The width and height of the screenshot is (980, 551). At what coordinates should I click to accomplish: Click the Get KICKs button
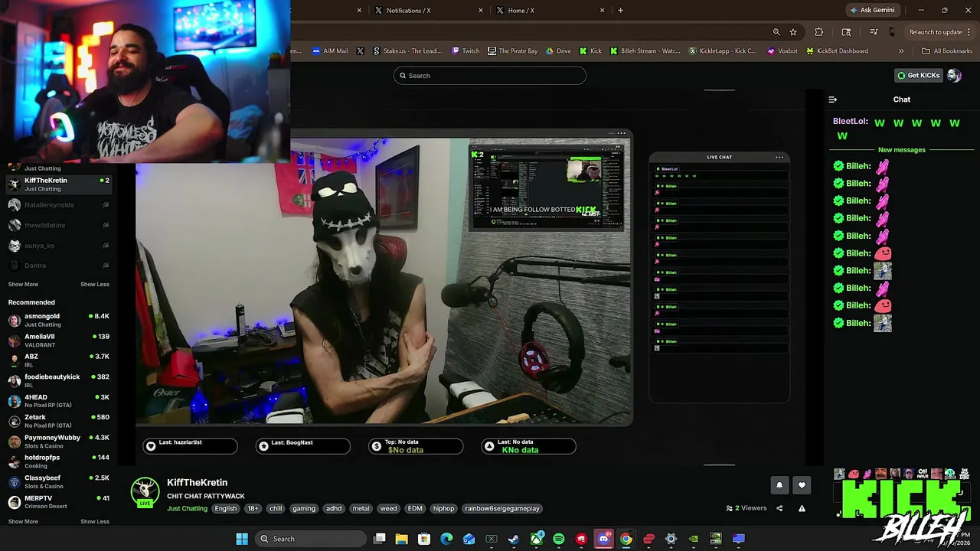tap(918, 75)
